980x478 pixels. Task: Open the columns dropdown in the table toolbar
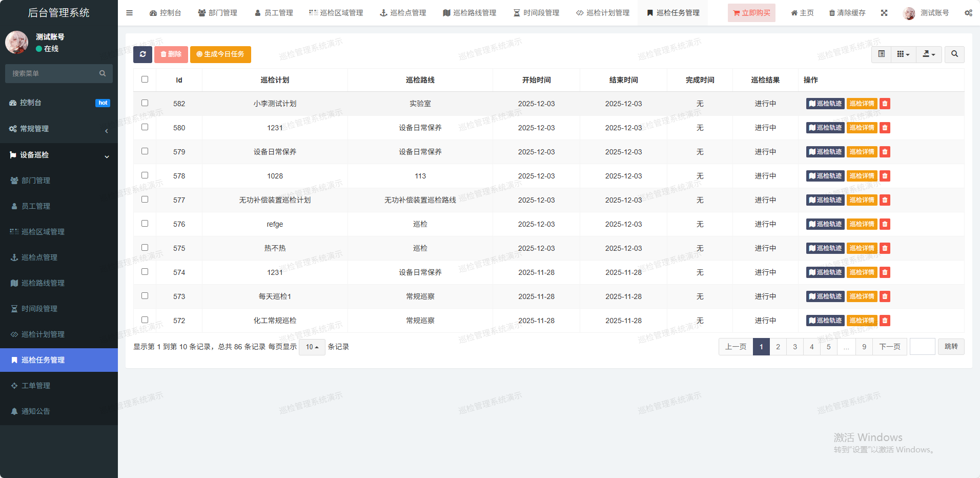coord(903,54)
